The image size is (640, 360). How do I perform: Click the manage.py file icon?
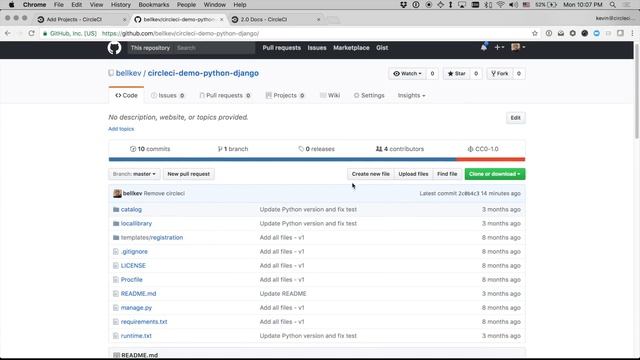tap(116, 308)
